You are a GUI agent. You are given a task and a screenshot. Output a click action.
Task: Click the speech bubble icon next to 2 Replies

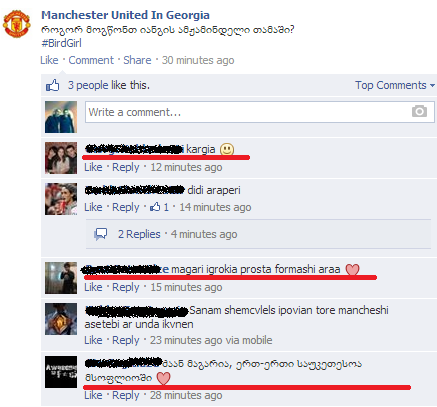coord(101,234)
